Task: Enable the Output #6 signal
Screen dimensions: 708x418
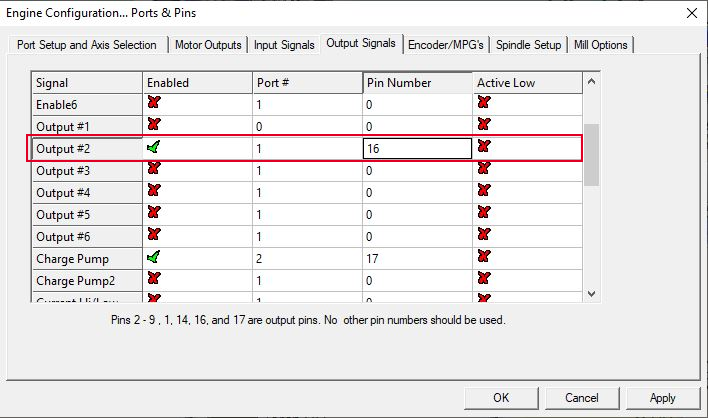Action: pyautogui.click(x=154, y=236)
